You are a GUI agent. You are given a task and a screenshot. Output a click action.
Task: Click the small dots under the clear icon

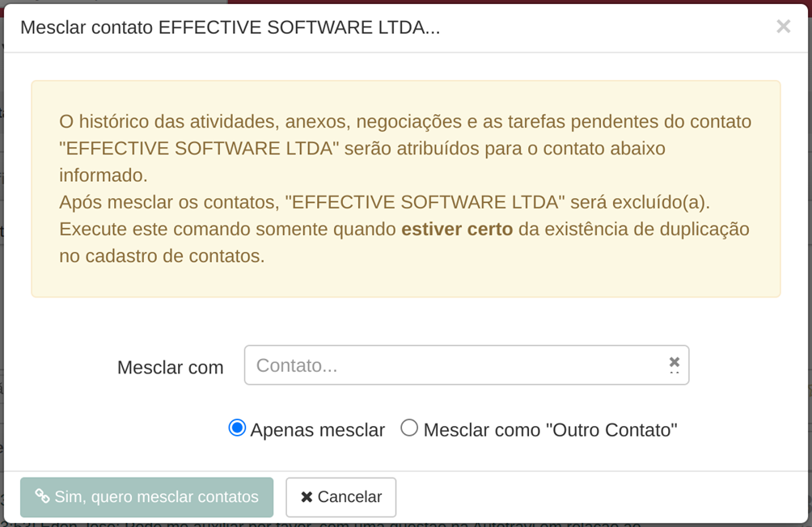[674, 372]
